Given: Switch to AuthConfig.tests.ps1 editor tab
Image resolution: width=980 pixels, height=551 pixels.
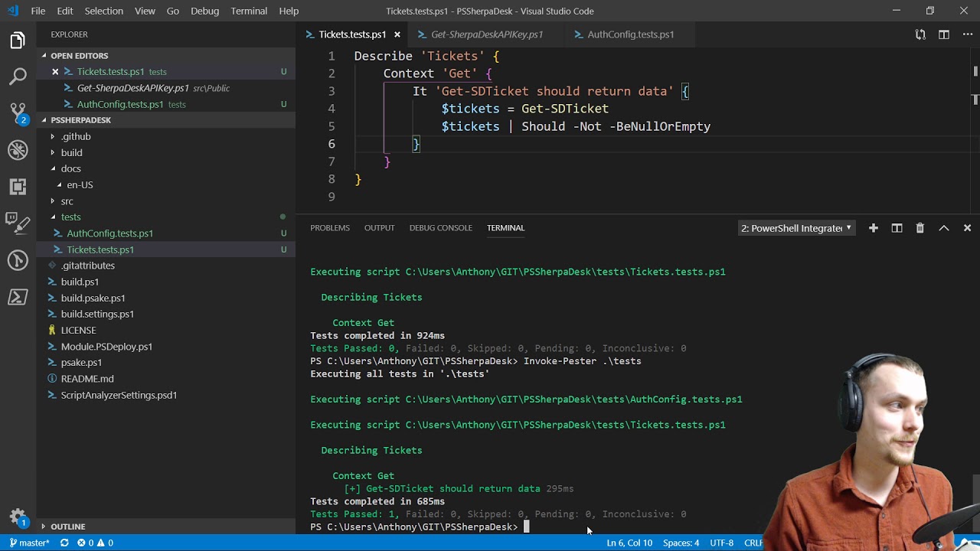Looking at the screenshot, I should 630,34.
